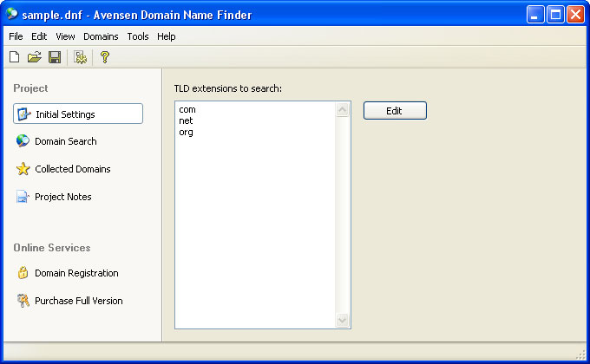Click the Project Notes document icon
The image size is (590, 364).
tap(23, 197)
